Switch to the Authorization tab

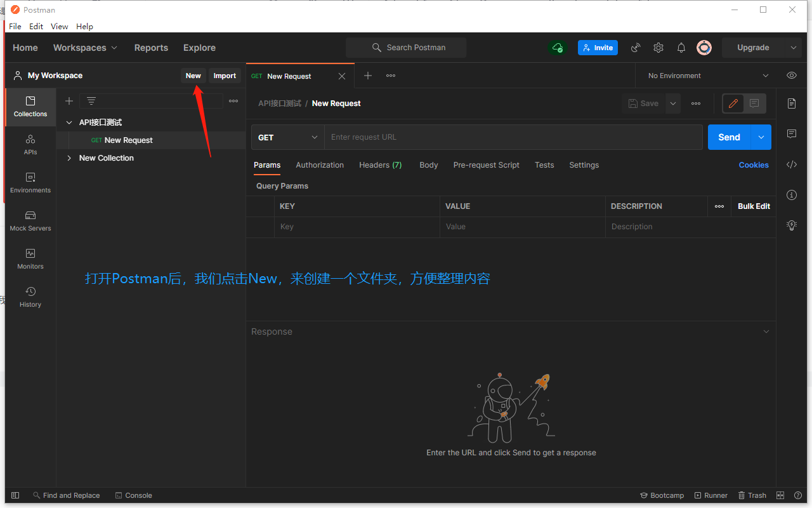[x=320, y=165]
